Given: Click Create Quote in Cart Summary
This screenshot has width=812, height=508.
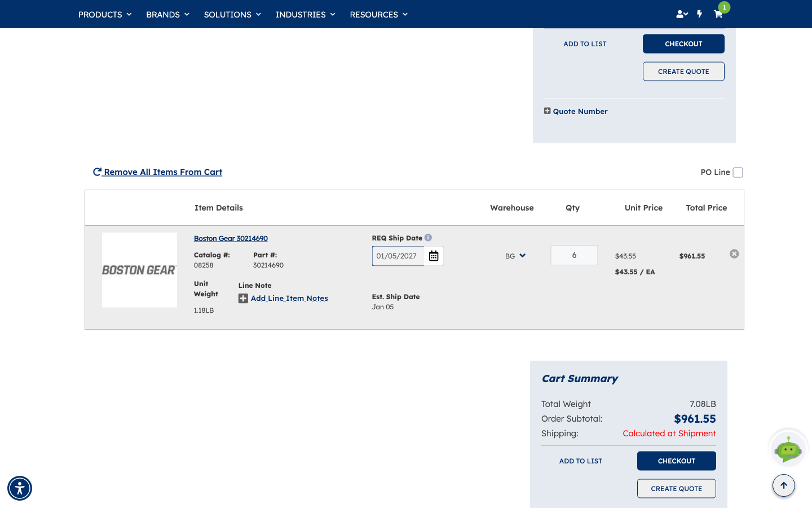Looking at the screenshot, I should [x=677, y=488].
